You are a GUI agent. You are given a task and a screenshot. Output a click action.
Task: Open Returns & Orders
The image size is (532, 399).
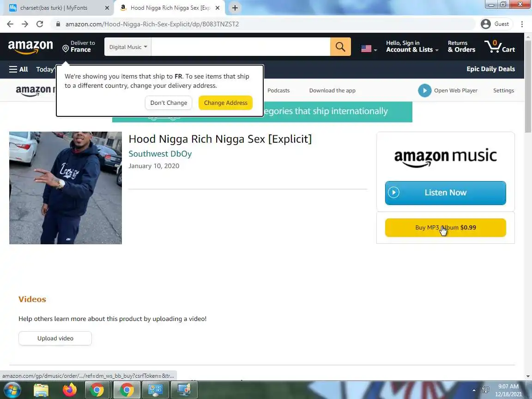(461, 47)
